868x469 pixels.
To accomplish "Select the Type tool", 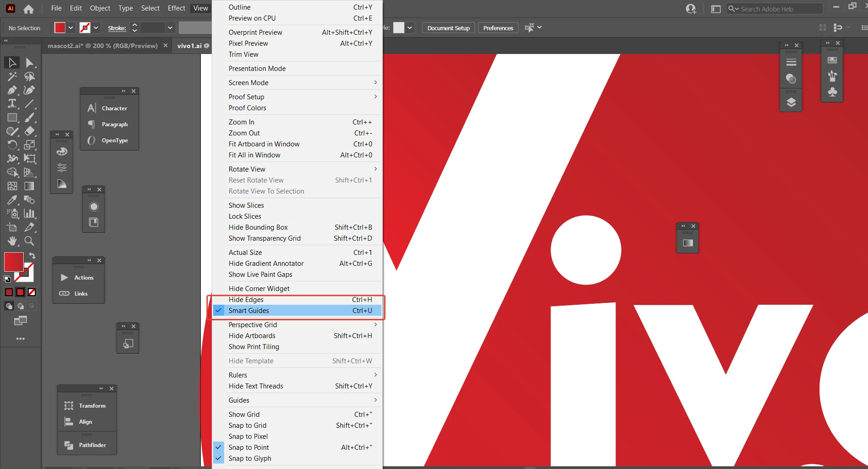I will 12,104.
